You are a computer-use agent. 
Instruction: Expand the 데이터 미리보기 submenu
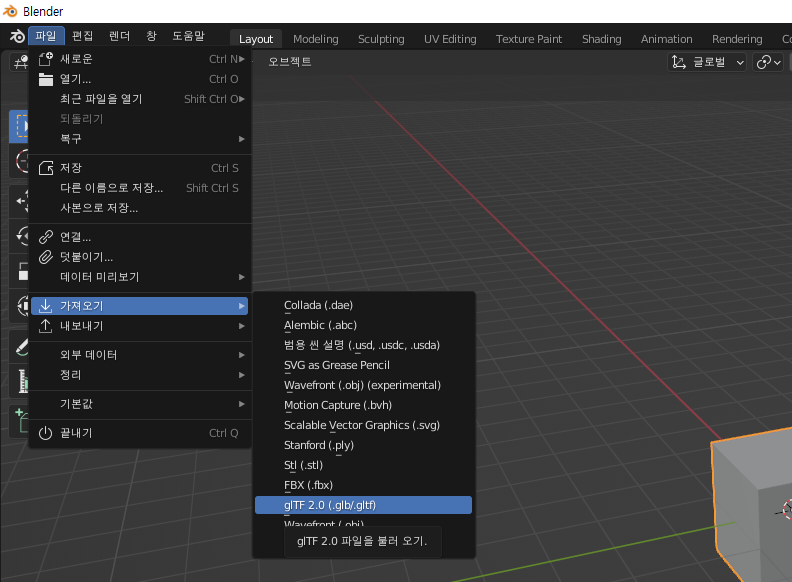click(x=140, y=277)
